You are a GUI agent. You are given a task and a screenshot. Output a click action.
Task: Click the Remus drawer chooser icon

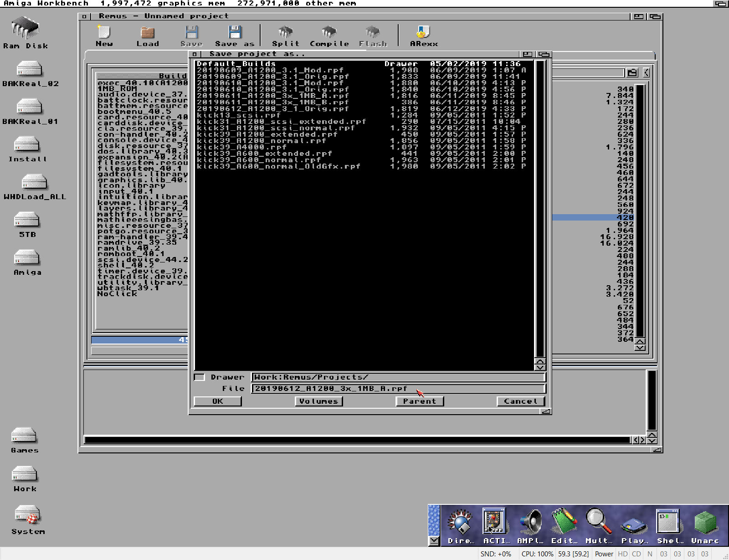click(632, 72)
